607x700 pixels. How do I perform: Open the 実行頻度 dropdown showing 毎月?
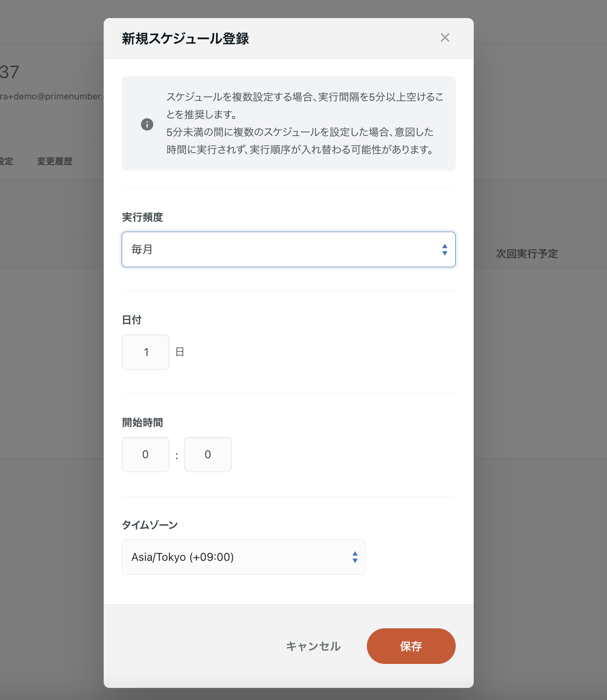[288, 249]
